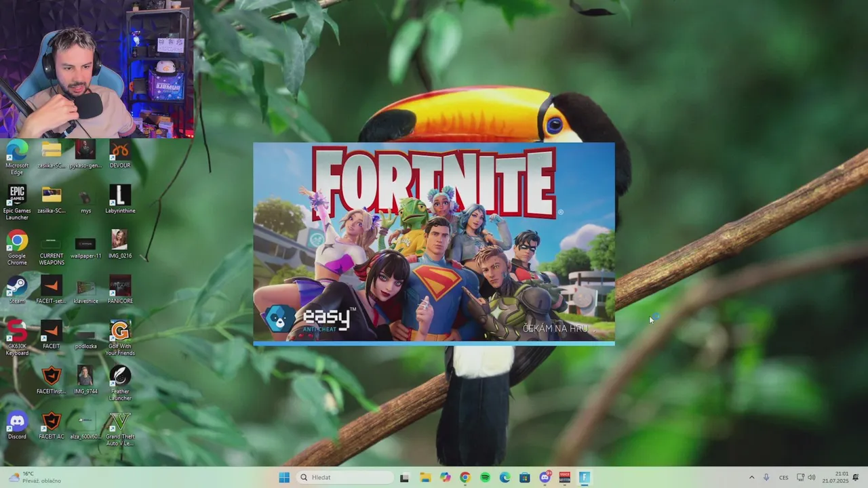
Task: Open File Explorer from taskbar
Action: [425, 477]
